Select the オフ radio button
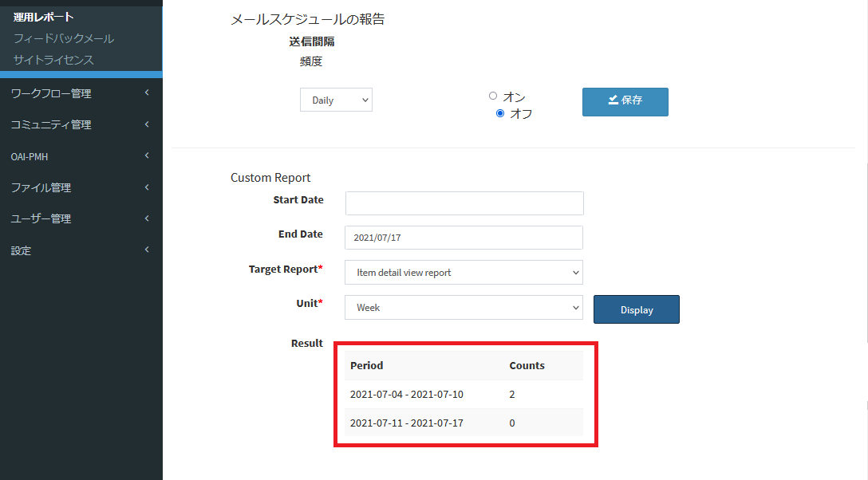 (x=500, y=113)
